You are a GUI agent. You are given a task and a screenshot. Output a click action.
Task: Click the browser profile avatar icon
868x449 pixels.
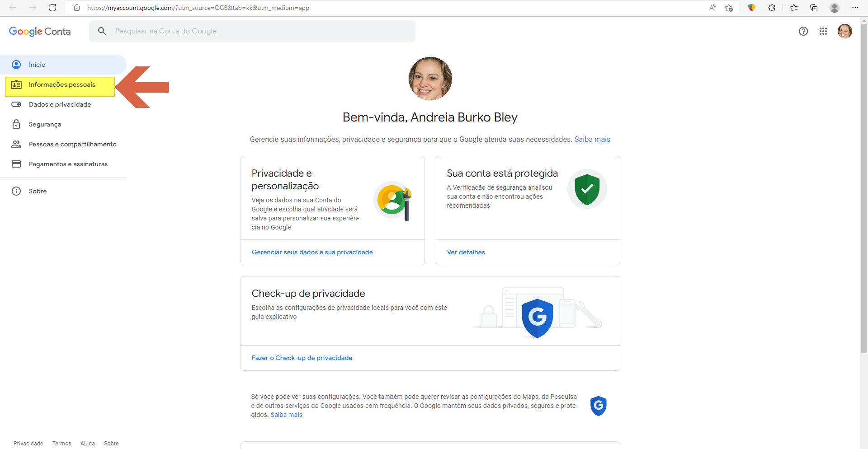click(835, 8)
